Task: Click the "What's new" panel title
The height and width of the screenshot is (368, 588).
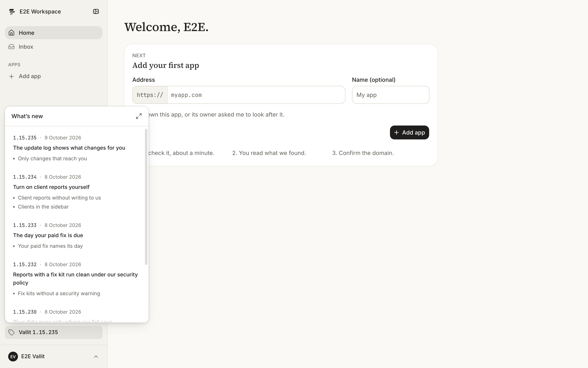Action: 27,116
